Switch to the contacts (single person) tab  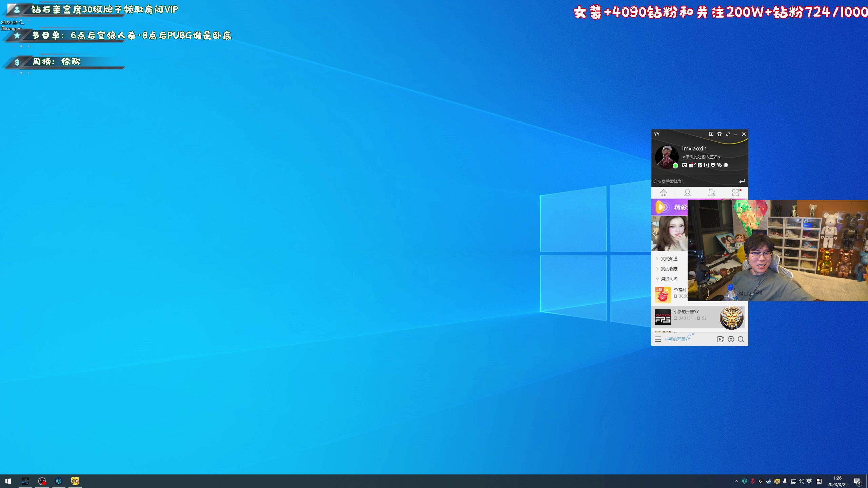(x=687, y=193)
